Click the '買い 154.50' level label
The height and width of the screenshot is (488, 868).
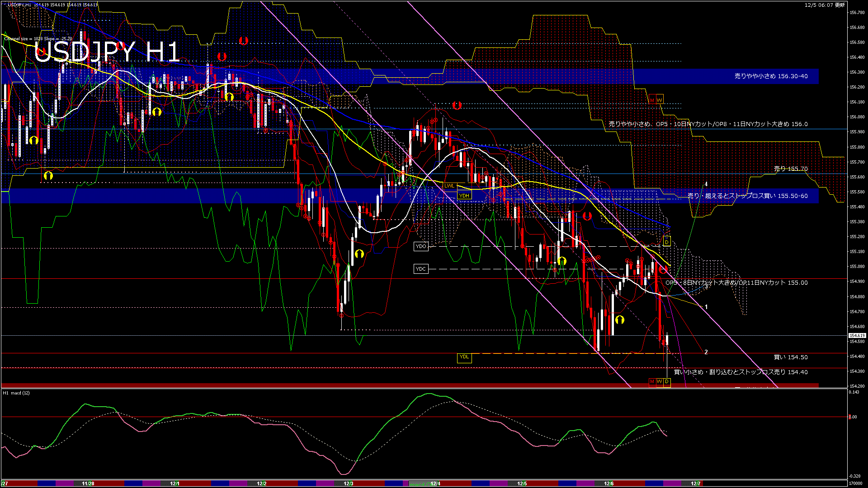point(790,357)
